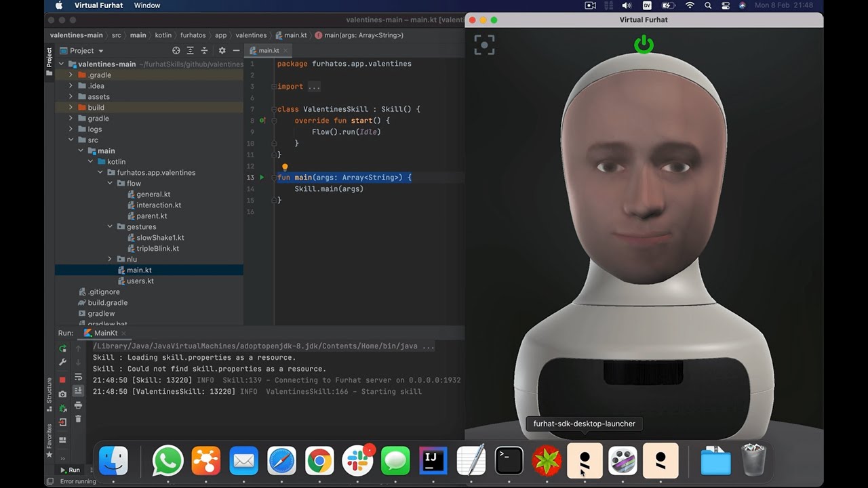The height and width of the screenshot is (488, 868).
Task: Click furhatos in the breadcrumb path
Action: point(193,35)
